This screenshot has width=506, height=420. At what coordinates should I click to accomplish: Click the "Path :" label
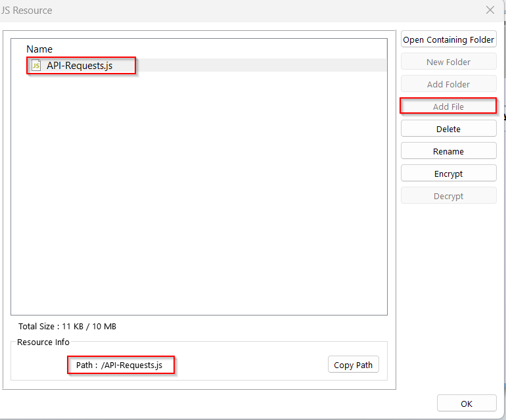87,365
